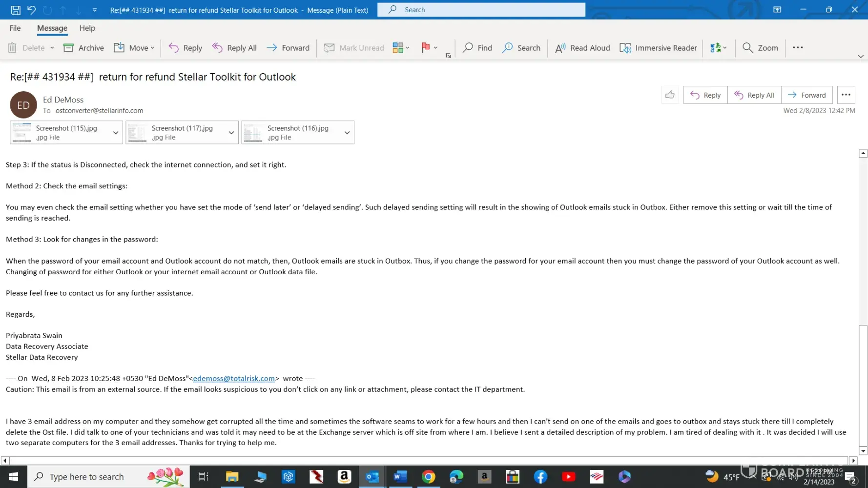
Task: Open the edemoss@totalrisk.com email link
Action: pos(234,379)
